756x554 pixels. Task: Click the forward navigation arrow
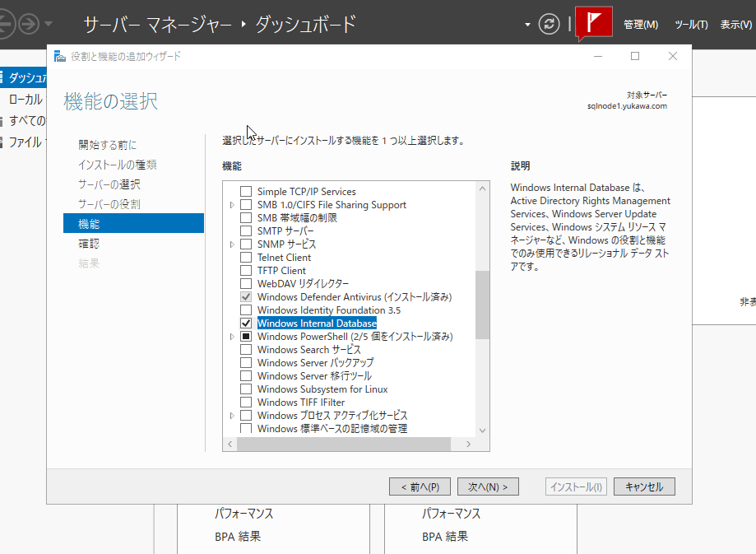(x=27, y=23)
